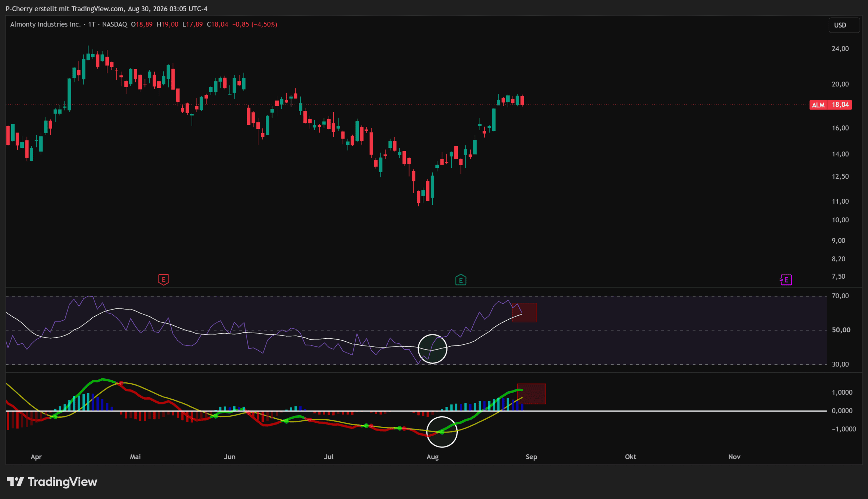Click the Jul label on the time axis
Image resolution: width=868 pixels, height=499 pixels.
pyautogui.click(x=329, y=457)
